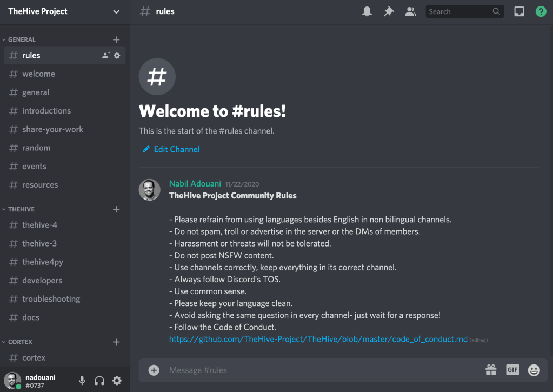Open the code_of_conduct.md GitHub link

(x=318, y=339)
